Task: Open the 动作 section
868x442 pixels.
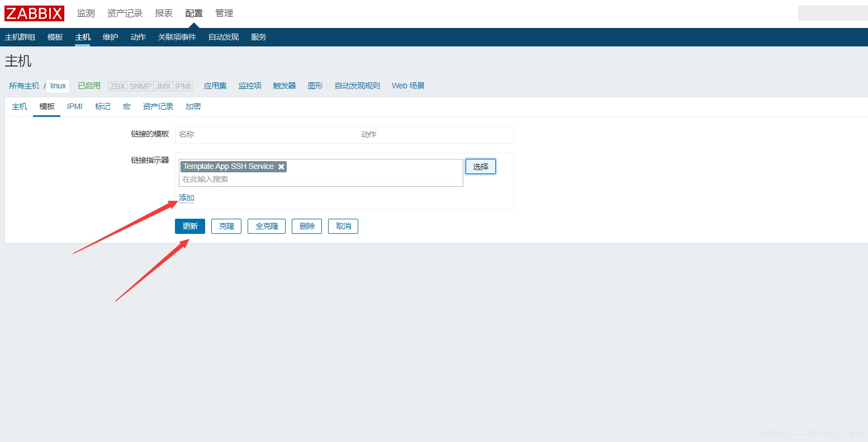Action: pos(138,37)
